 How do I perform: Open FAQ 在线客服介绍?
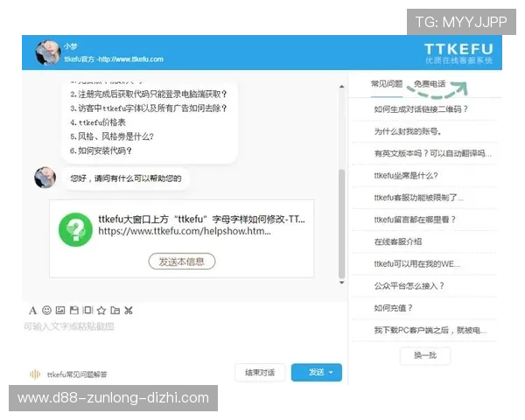coord(398,241)
